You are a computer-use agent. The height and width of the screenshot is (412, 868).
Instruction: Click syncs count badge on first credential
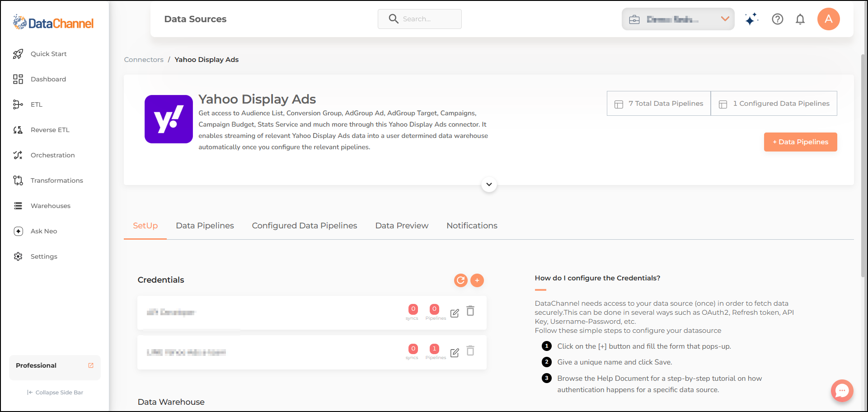(x=413, y=309)
